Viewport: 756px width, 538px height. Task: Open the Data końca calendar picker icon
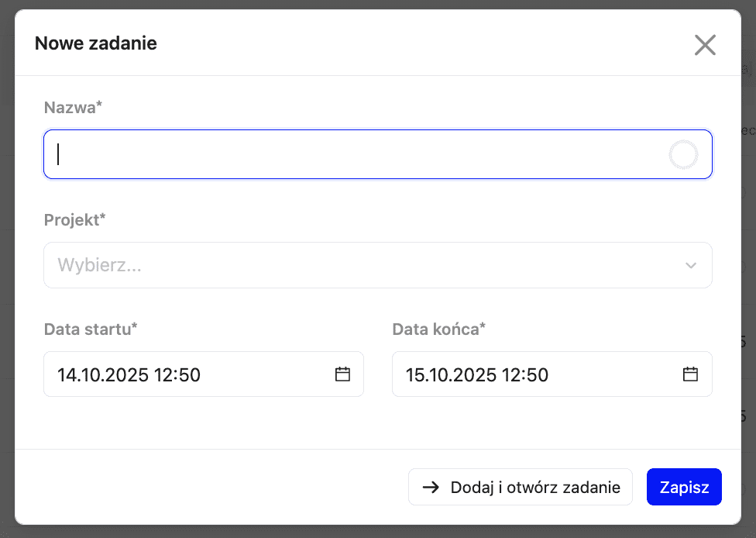[x=690, y=374]
